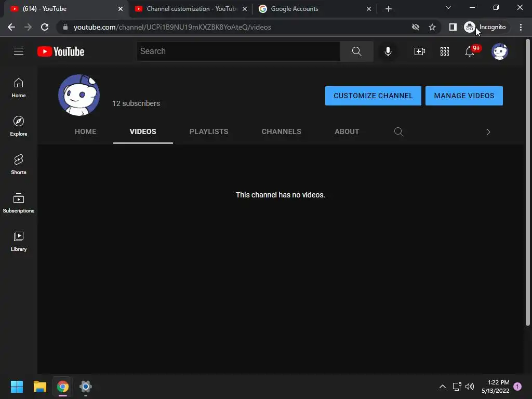The width and height of the screenshot is (532, 399).
Task: Switch to Google Accounts tab
Action: tap(315, 9)
